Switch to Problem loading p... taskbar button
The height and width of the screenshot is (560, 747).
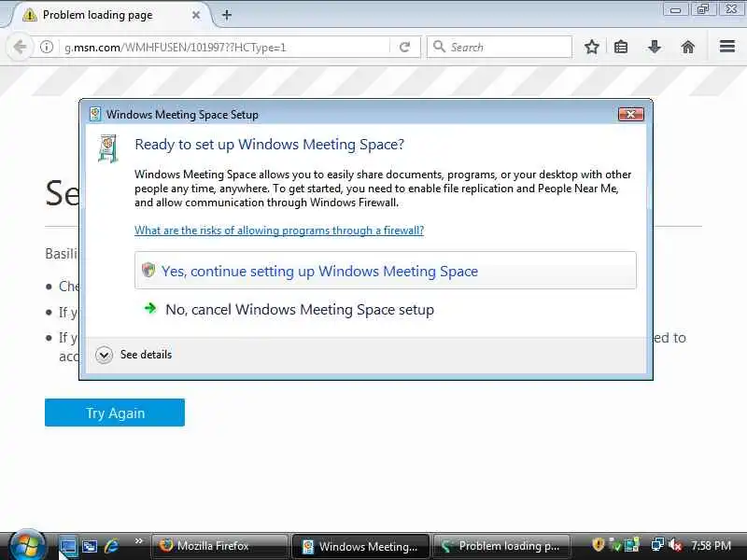pyautogui.click(x=501, y=546)
